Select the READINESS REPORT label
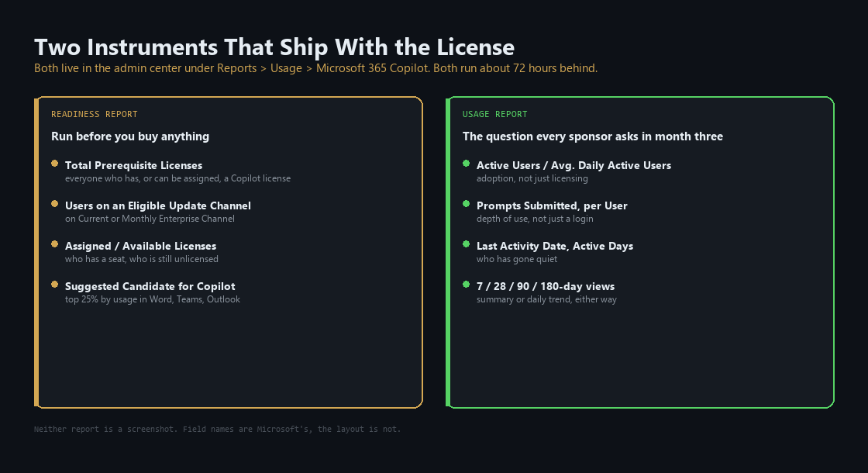 (94, 114)
